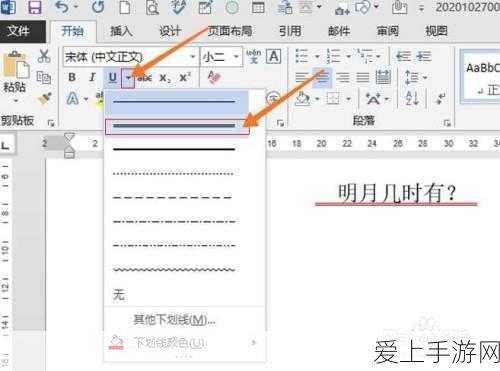The width and height of the screenshot is (500, 371).
Task: Switch to the 页面布局 tab
Action: point(230,31)
